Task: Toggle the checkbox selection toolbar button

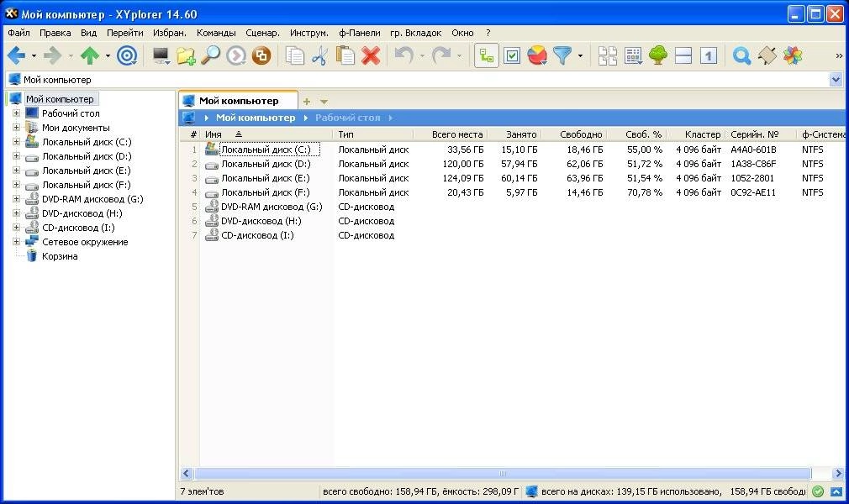Action: [512, 55]
